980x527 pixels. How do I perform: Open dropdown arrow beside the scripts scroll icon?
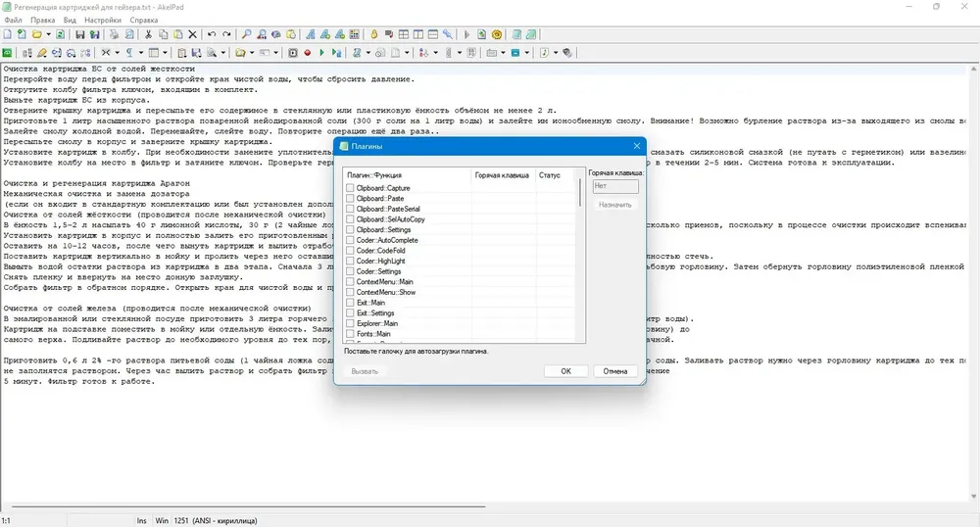367,53
